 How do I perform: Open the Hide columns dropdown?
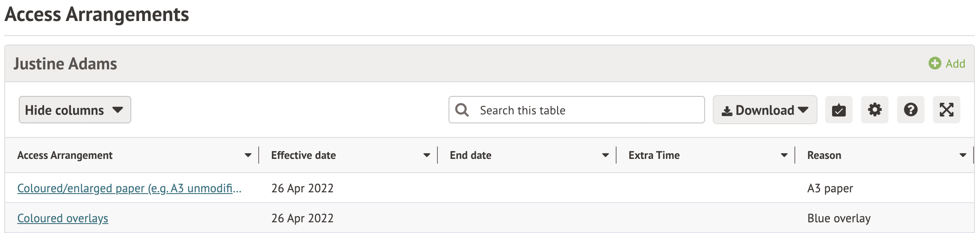click(x=75, y=110)
